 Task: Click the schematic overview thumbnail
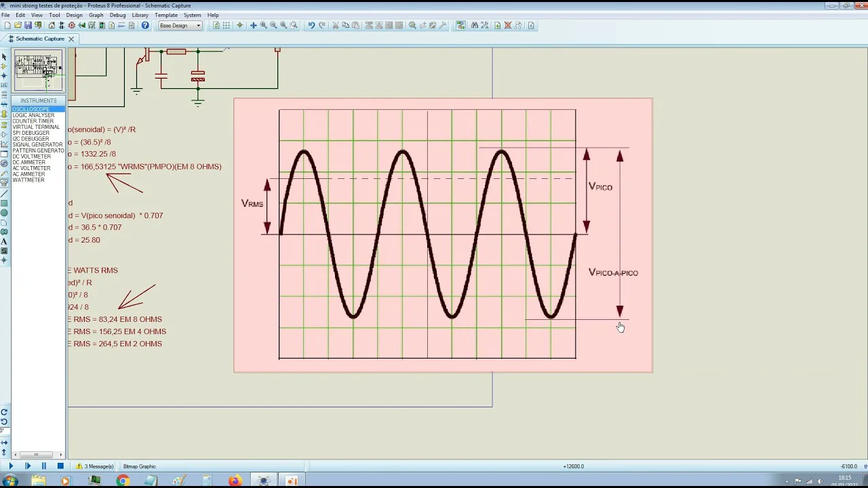click(39, 70)
